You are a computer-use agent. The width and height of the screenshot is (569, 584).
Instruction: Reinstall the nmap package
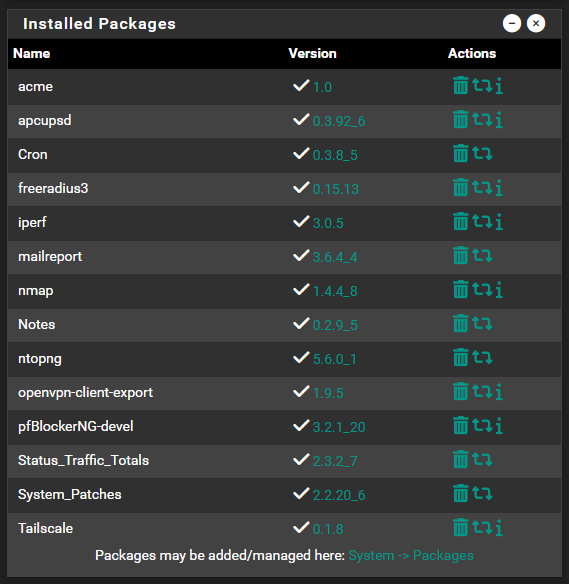pos(483,289)
